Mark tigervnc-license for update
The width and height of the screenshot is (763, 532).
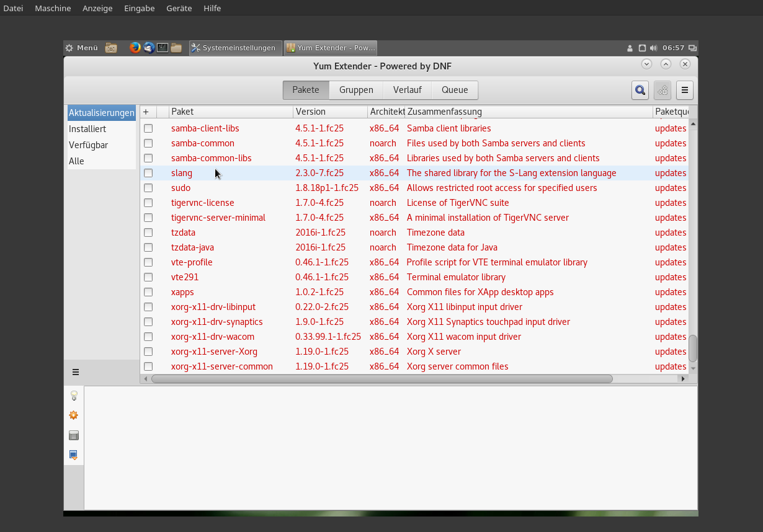(x=148, y=203)
